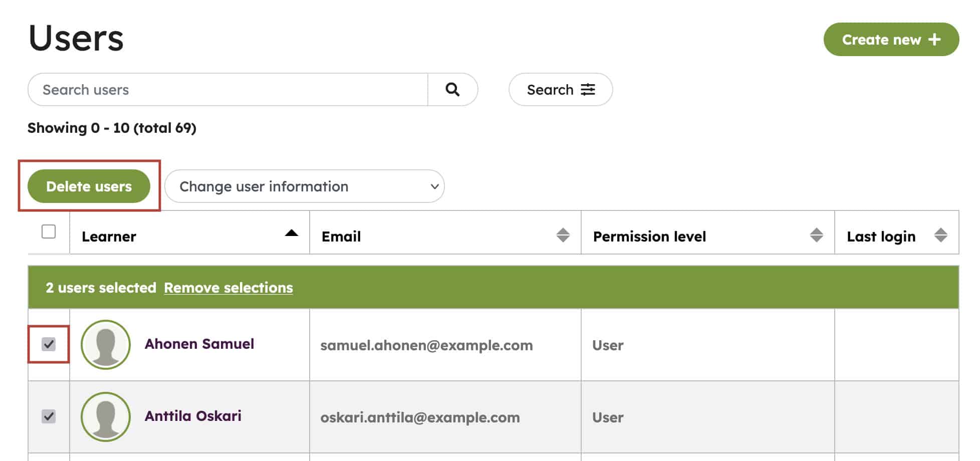This screenshot has width=980, height=461.
Task: Open the Ahonen Samuel user link
Action: pyautogui.click(x=199, y=344)
